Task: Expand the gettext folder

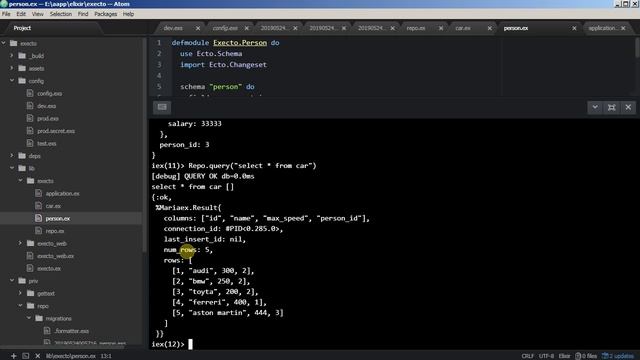Action: [20, 293]
